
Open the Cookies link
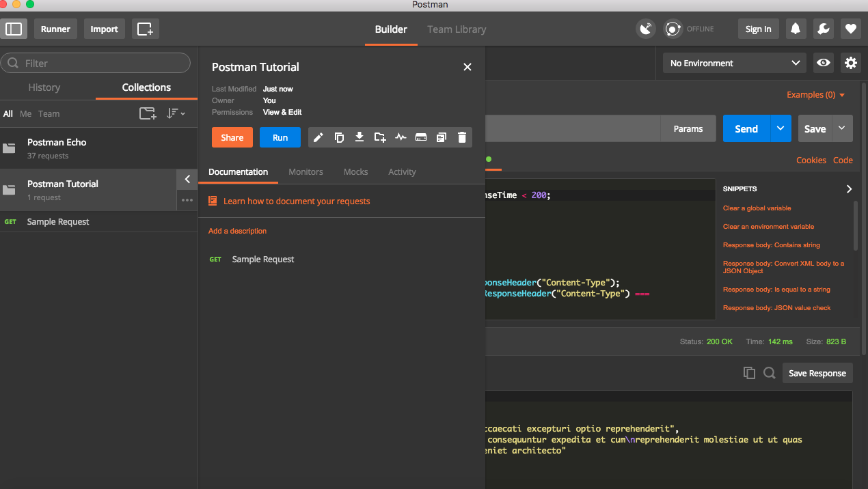[811, 160]
